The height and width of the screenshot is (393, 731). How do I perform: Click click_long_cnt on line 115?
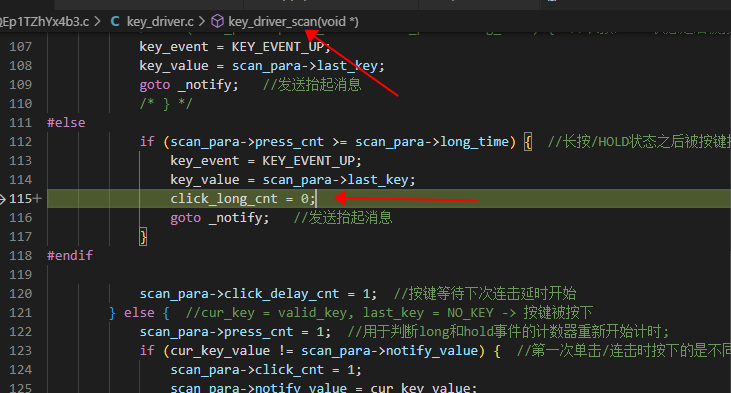pos(224,199)
